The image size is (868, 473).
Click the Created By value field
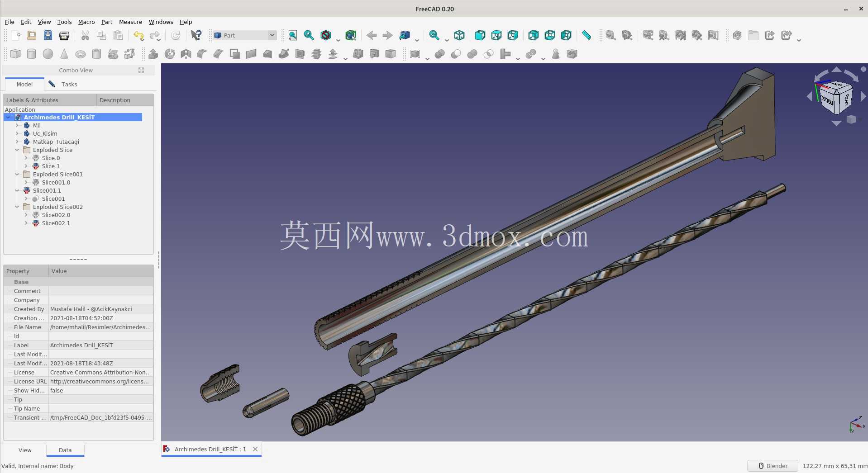pos(100,309)
